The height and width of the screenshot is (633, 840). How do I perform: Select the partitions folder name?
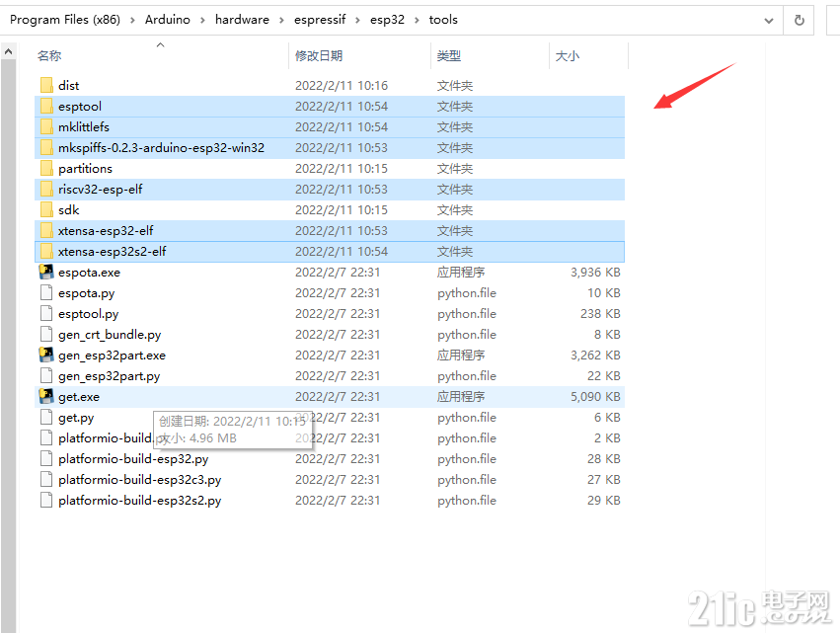[x=85, y=169]
